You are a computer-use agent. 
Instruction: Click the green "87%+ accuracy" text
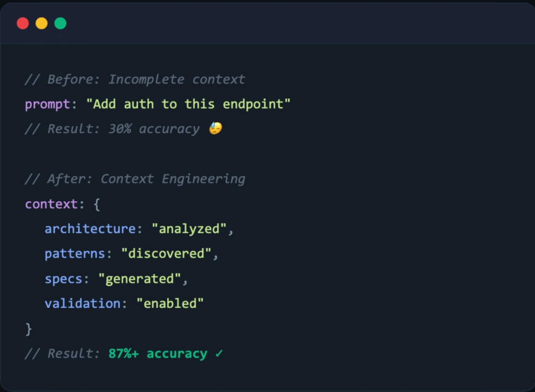click(158, 354)
